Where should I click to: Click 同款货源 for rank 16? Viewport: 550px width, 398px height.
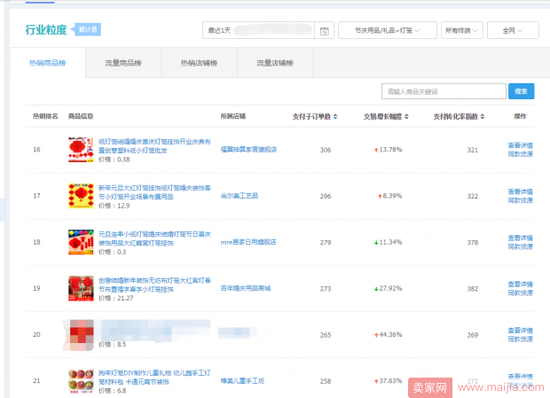pos(520,154)
